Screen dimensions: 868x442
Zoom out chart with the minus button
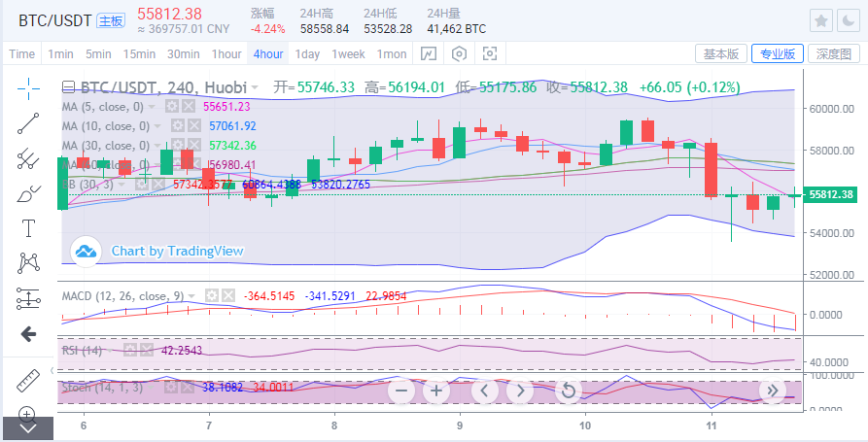click(x=401, y=391)
